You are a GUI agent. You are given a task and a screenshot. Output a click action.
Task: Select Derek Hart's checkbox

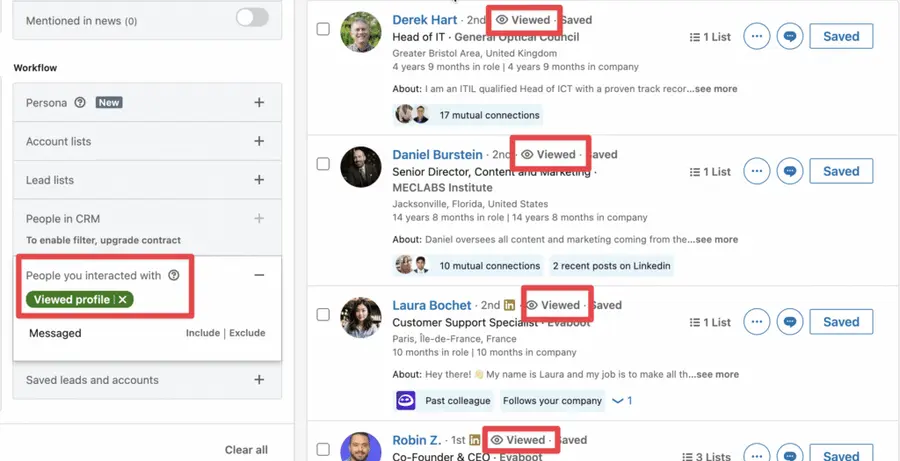click(x=323, y=29)
